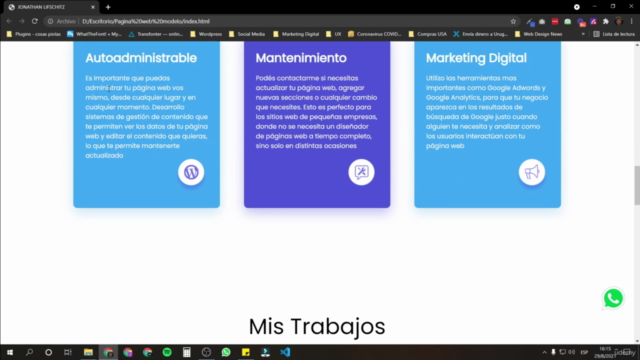Open the Chrome three-dot menu
The width and height of the screenshot is (640, 360).
[x=631, y=21]
